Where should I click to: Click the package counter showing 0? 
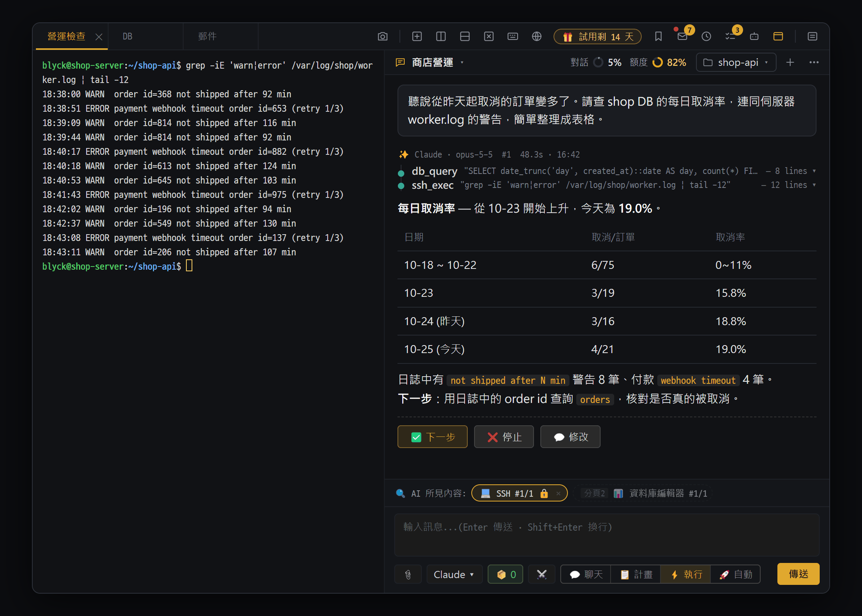(x=505, y=574)
